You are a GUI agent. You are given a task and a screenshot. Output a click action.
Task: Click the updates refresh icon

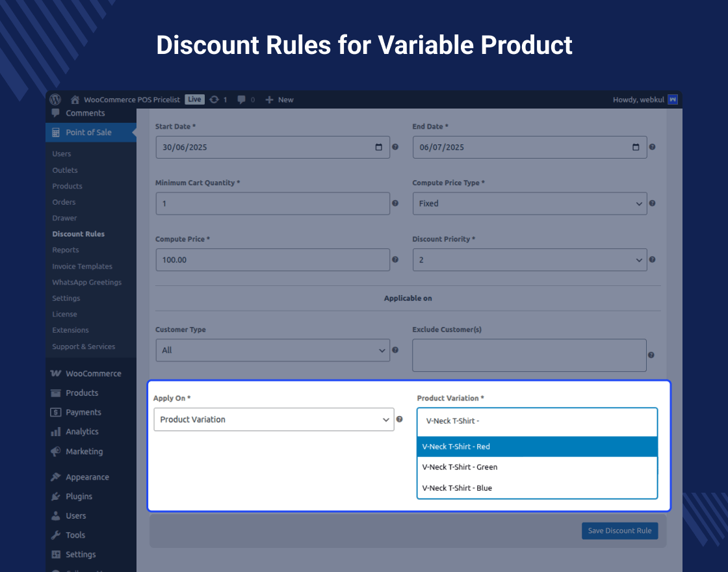click(x=214, y=99)
